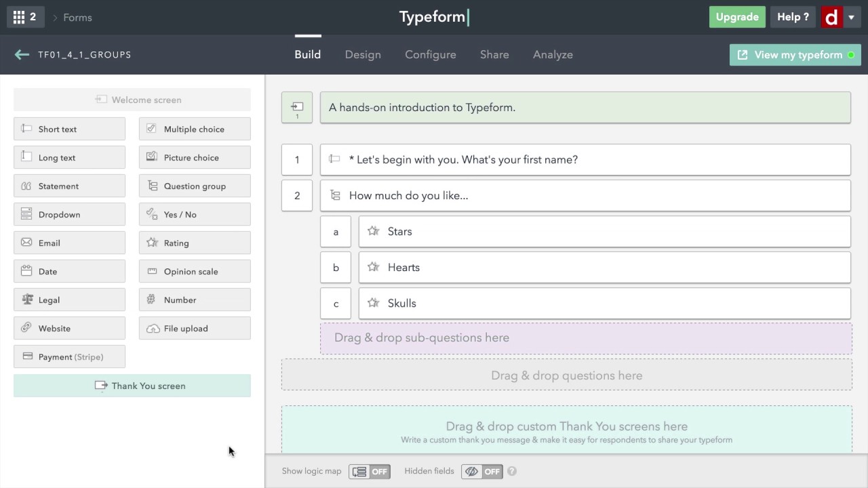Select the Payment (Stripe) field
The height and width of the screenshot is (488, 868).
[x=69, y=357]
